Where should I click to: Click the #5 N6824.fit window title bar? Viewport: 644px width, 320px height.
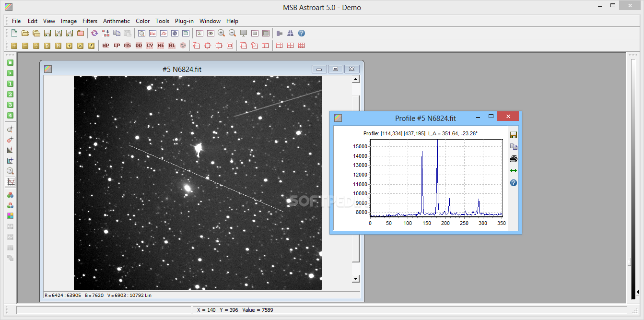point(182,69)
